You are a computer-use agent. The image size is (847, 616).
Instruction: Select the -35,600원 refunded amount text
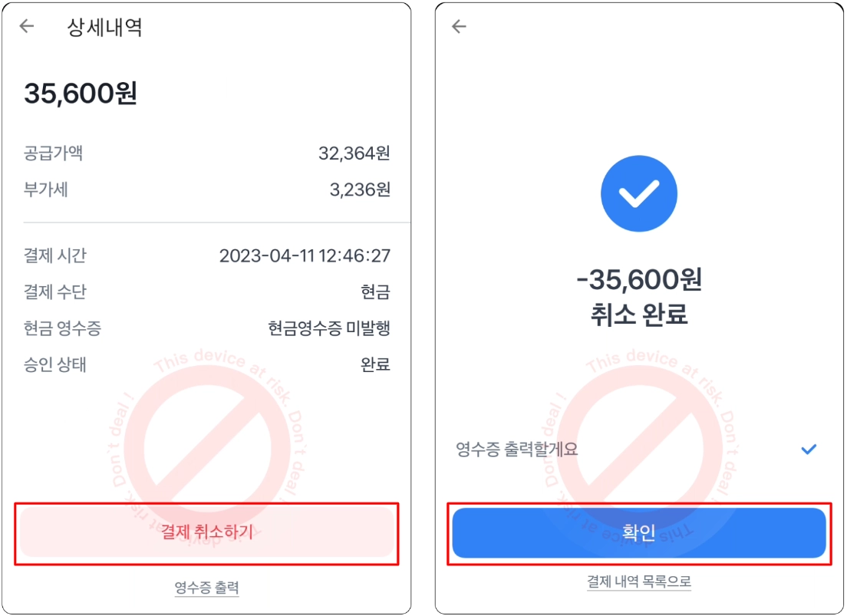(x=638, y=281)
